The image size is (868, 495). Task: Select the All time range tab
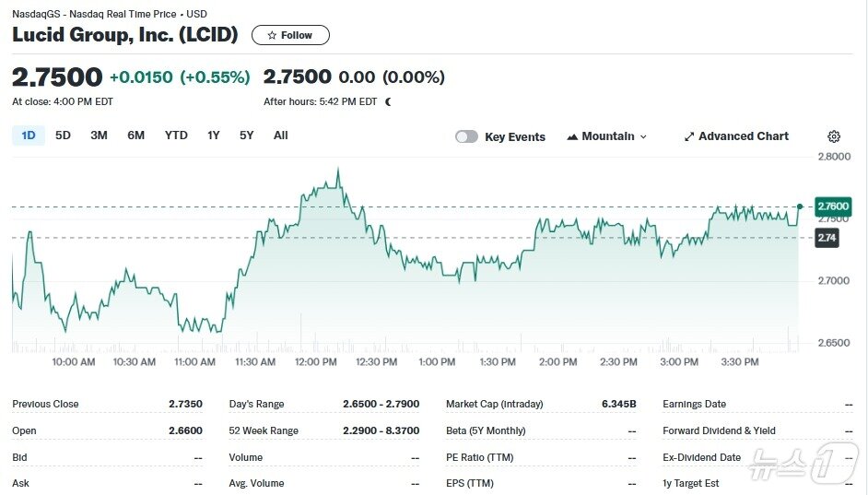tap(280, 136)
